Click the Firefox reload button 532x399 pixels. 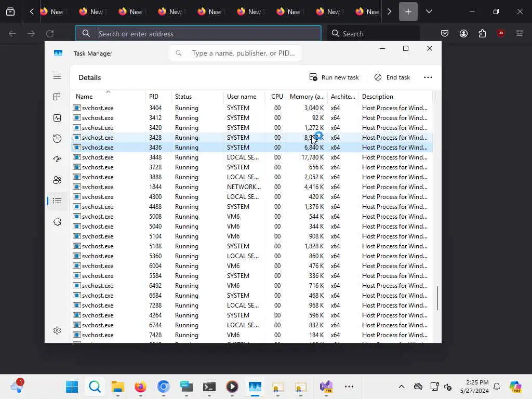coord(50,34)
